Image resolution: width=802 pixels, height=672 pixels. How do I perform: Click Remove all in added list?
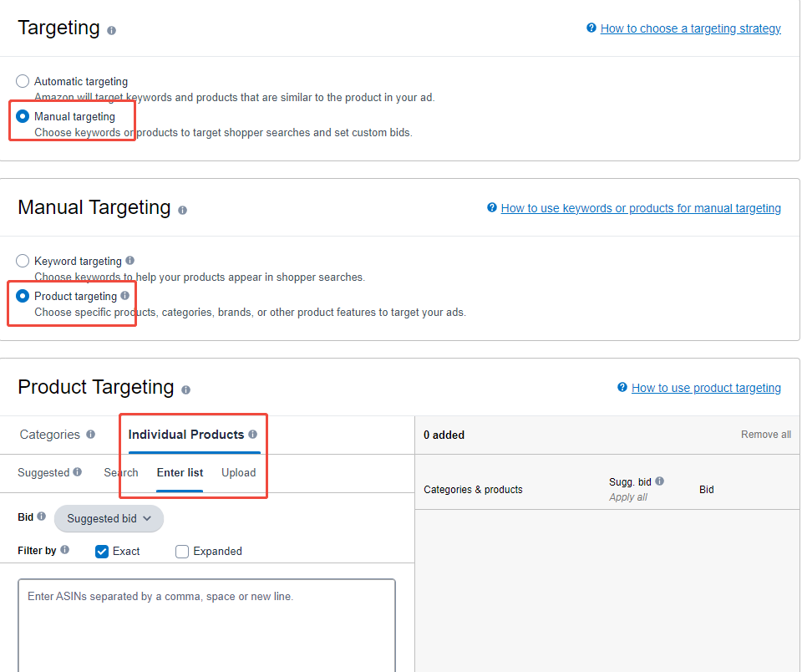(x=765, y=435)
